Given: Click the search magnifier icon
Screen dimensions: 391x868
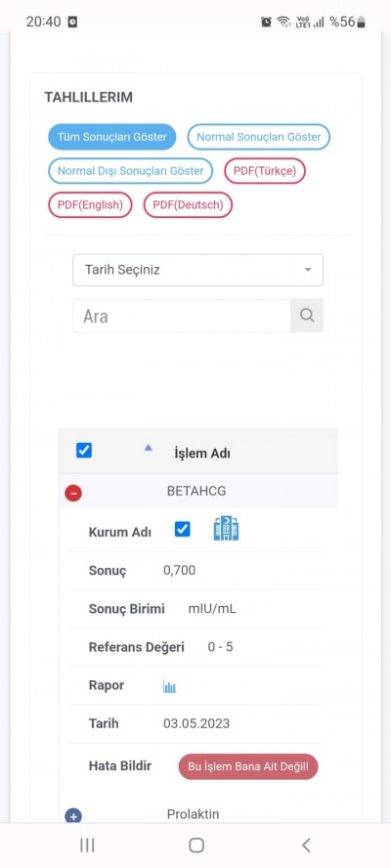Looking at the screenshot, I should [307, 316].
